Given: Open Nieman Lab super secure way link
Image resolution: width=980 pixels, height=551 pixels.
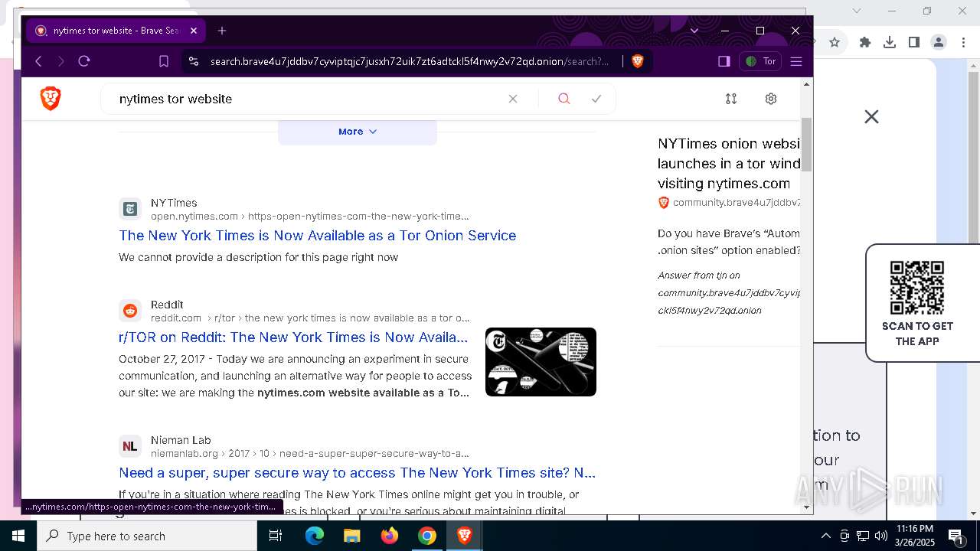Looking at the screenshot, I should click(357, 473).
